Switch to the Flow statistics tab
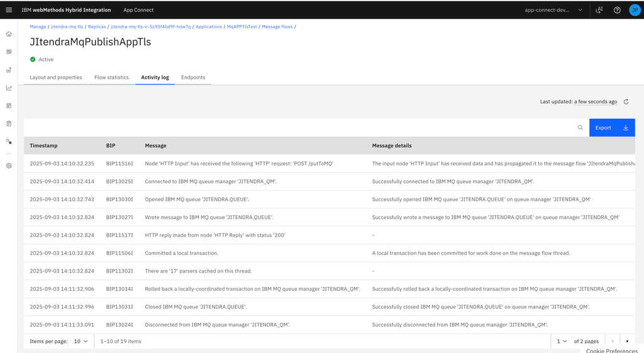 click(111, 77)
